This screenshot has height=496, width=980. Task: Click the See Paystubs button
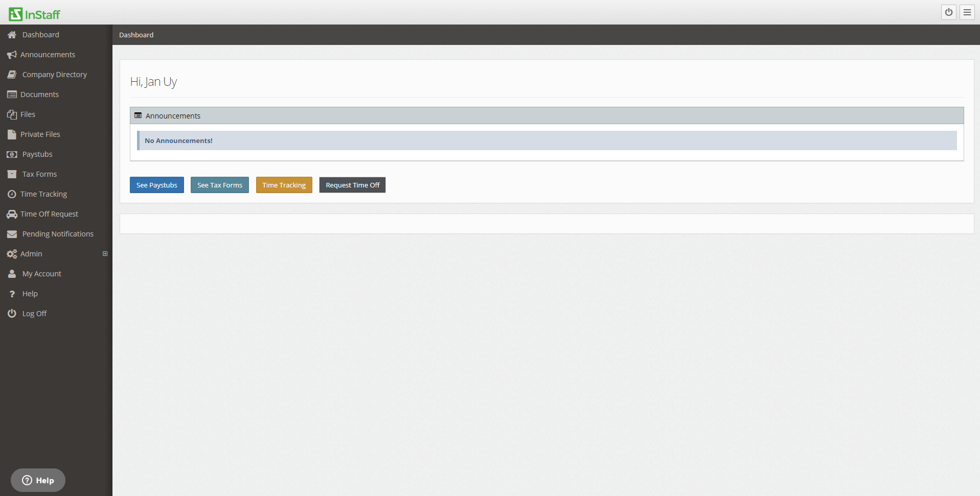(156, 184)
